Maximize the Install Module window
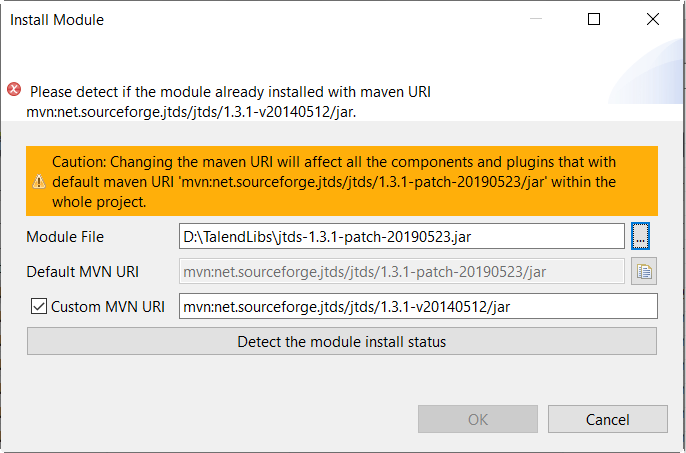Image resolution: width=686 pixels, height=453 pixels. pyautogui.click(x=594, y=19)
